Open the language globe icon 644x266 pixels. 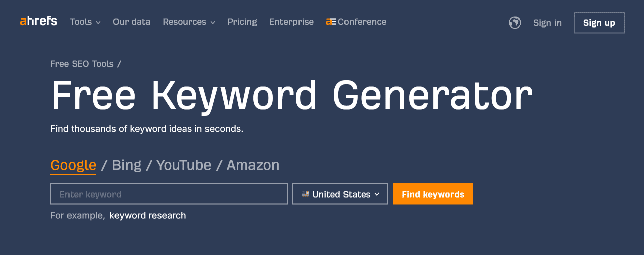tap(514, 22)
